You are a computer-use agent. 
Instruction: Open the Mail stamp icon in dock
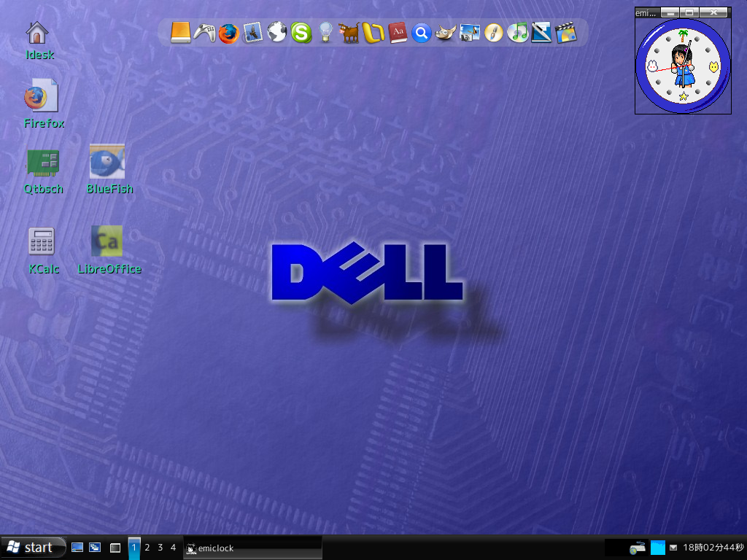[252, 33]
